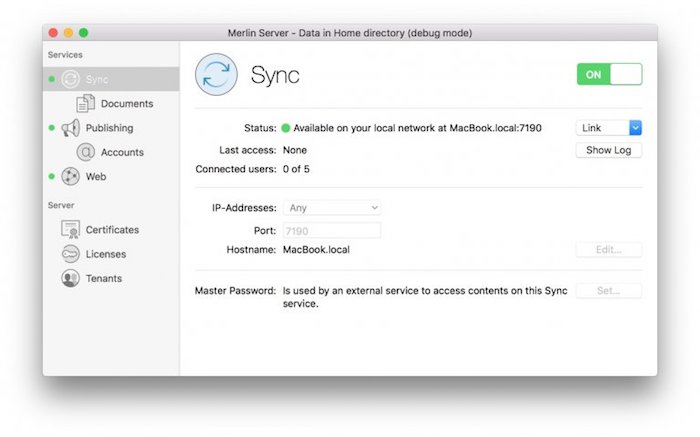Click the Edit... button beside Hostname
Image resolution: width=700 pixels, height=437 pixels.
tap(609, 250)
